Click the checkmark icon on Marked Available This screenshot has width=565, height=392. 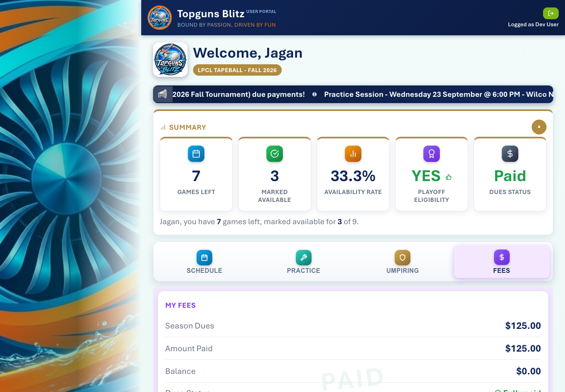pyautogui.click(x=275, y=154)
